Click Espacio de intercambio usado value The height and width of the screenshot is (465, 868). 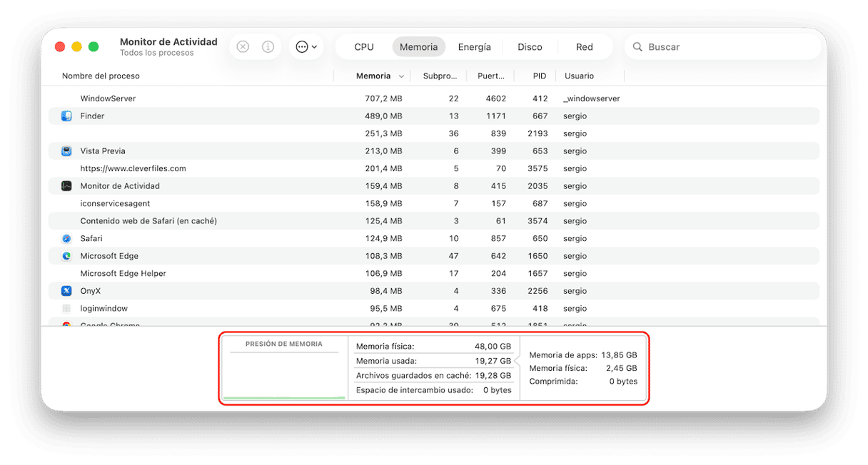point(498,390)
